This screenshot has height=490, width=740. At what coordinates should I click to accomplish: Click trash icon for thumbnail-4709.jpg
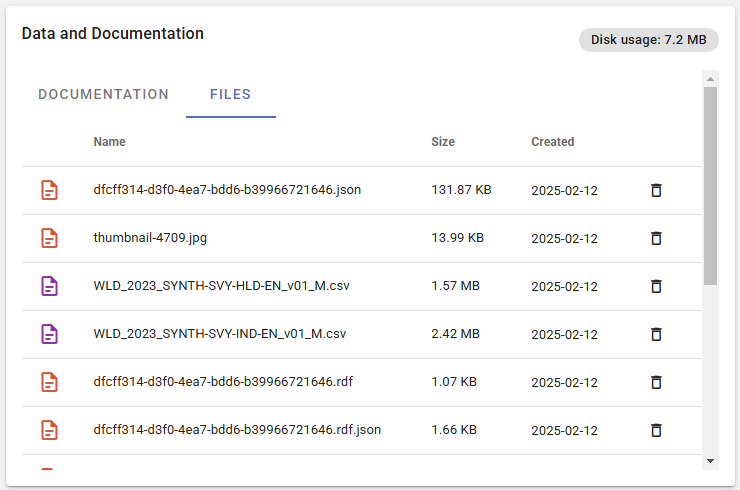656,238
